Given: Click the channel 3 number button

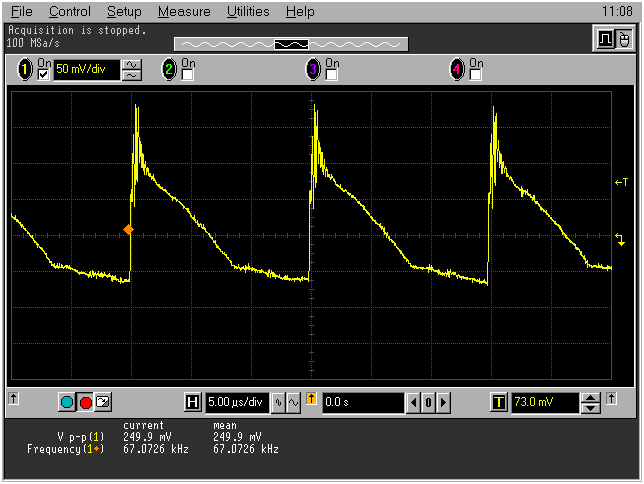Looking at the screenshot, I should click(313, 70).
